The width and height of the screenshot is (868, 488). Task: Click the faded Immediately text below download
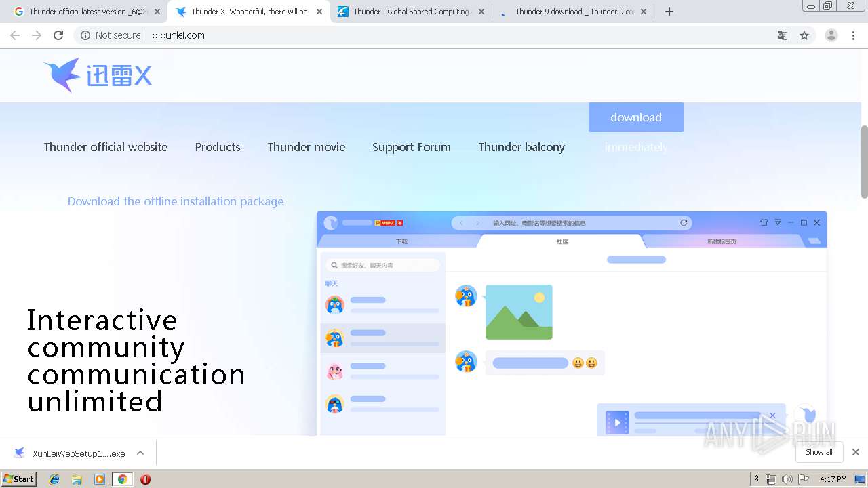click(636, 147)
